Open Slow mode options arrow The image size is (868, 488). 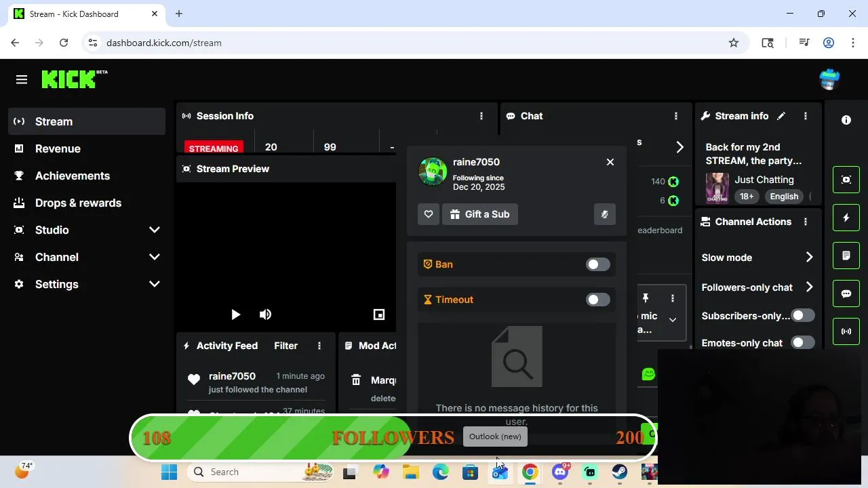(809, 258)
